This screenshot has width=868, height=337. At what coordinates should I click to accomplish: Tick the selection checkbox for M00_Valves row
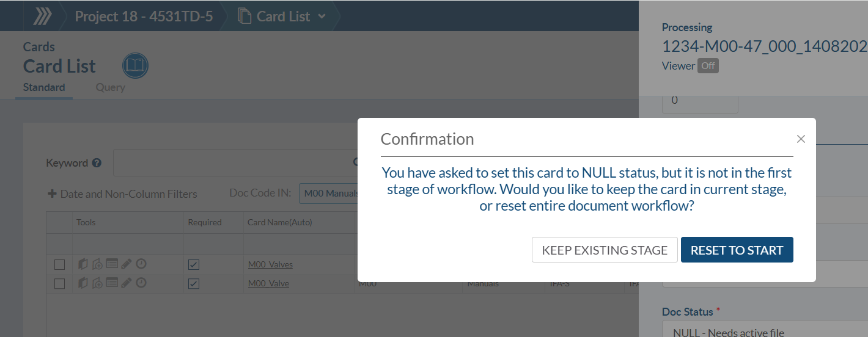59,265
